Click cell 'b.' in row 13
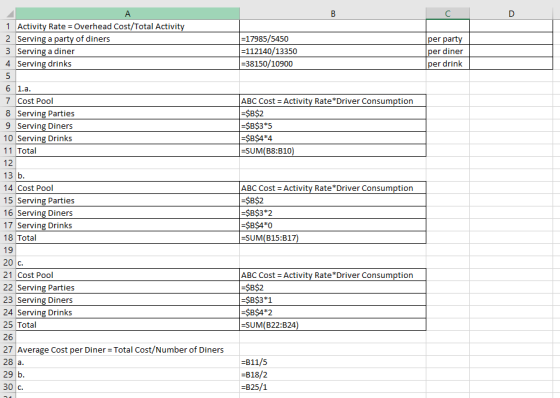Screen dimensions: 560x398 click(x=128, y=175)
